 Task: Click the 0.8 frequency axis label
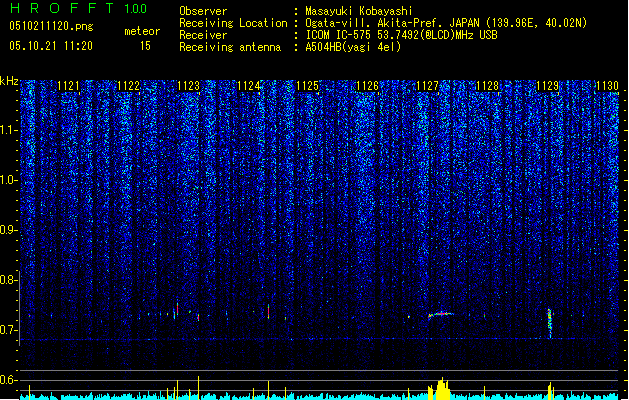tap(9, 280)
